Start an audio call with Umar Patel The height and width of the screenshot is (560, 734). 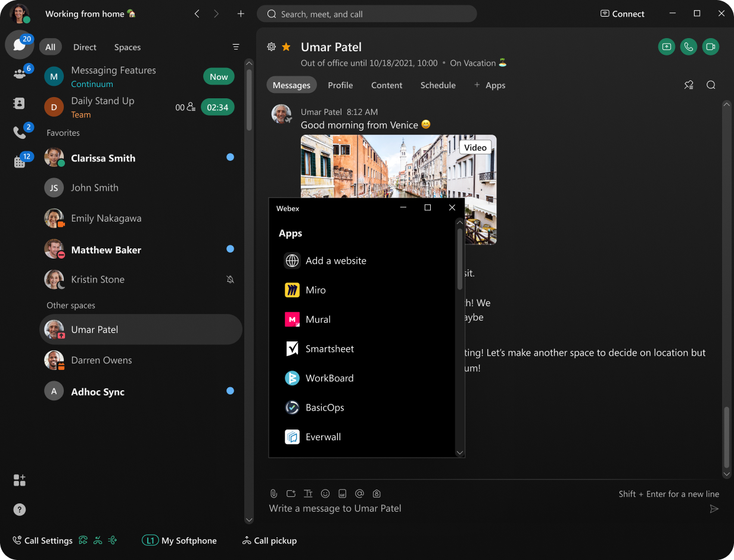tap(689, 47)
